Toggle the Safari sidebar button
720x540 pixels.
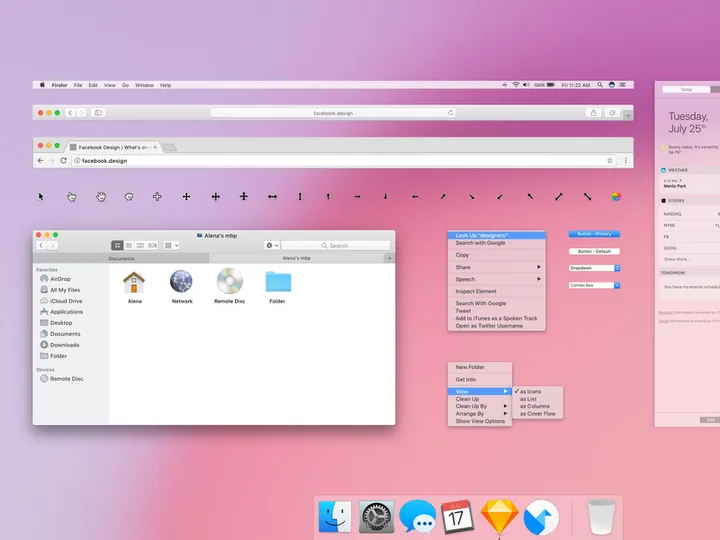pyautogui.click(x=98, y=113)
